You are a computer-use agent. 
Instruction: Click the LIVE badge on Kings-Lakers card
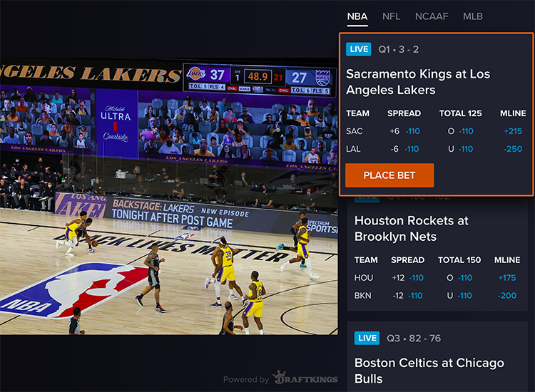(359, 49)
